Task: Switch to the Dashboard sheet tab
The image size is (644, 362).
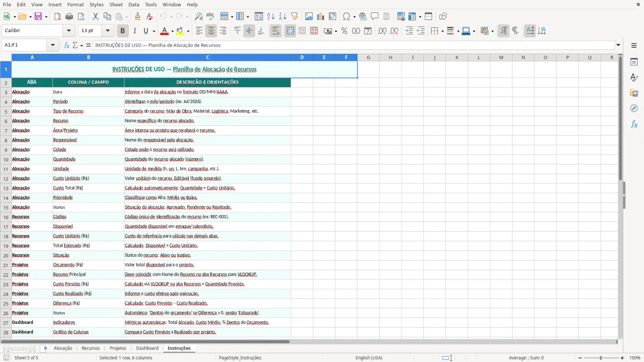Action: click(x=147, y=348)
